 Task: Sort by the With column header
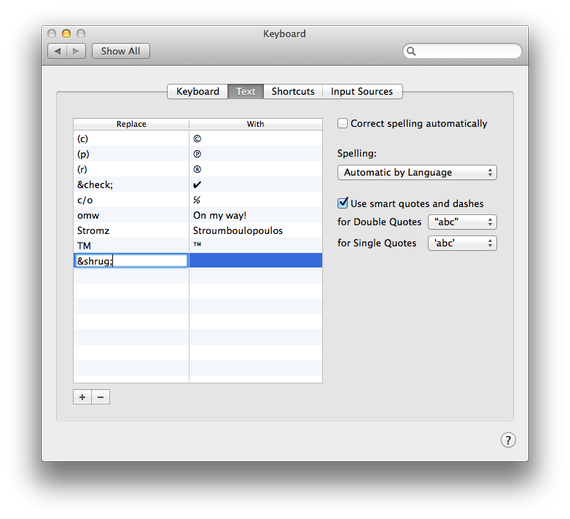click(256, 124)
